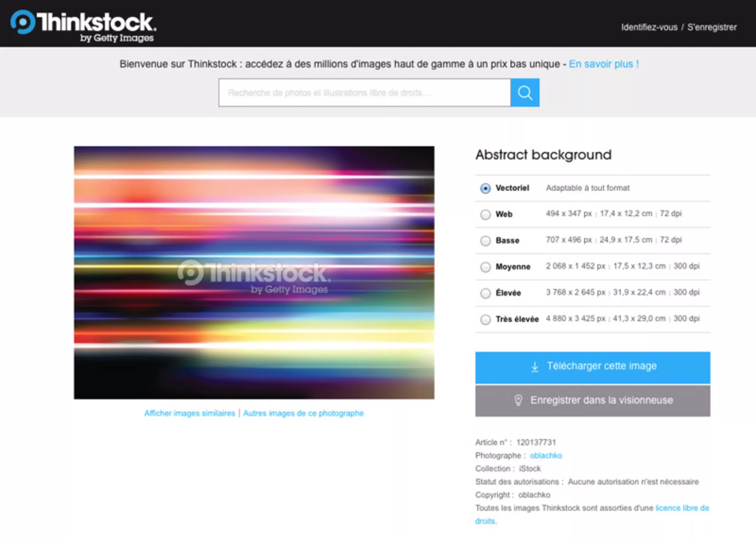Image resolution: width=756 pixels, height=541 pixels.
Task: Select the Moyenne size radio button
Action: 485,267
